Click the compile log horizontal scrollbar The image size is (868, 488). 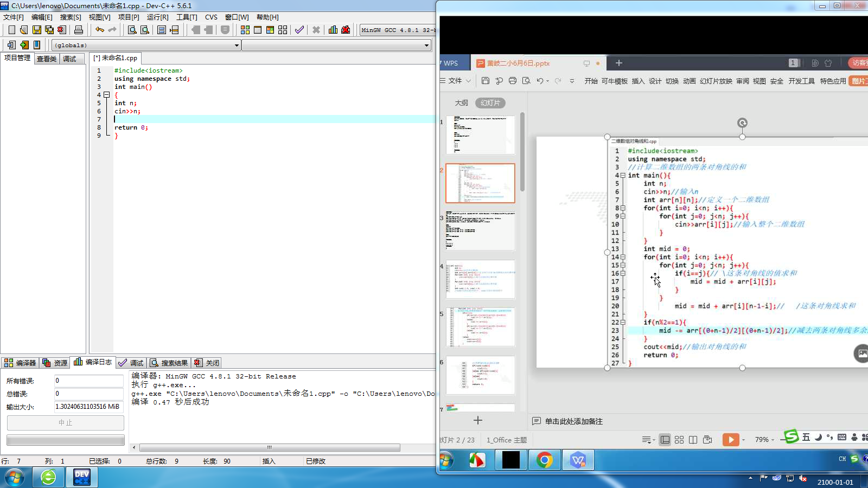270,447
